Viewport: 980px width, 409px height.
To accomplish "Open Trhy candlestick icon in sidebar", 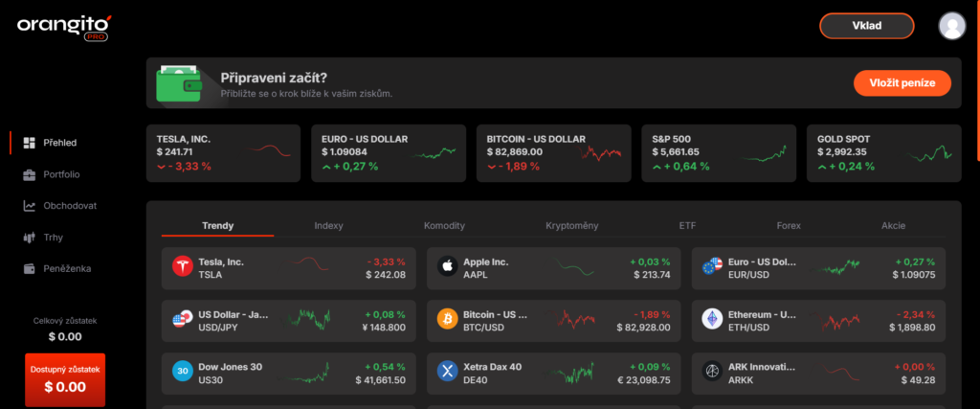I will coord(29,237).
